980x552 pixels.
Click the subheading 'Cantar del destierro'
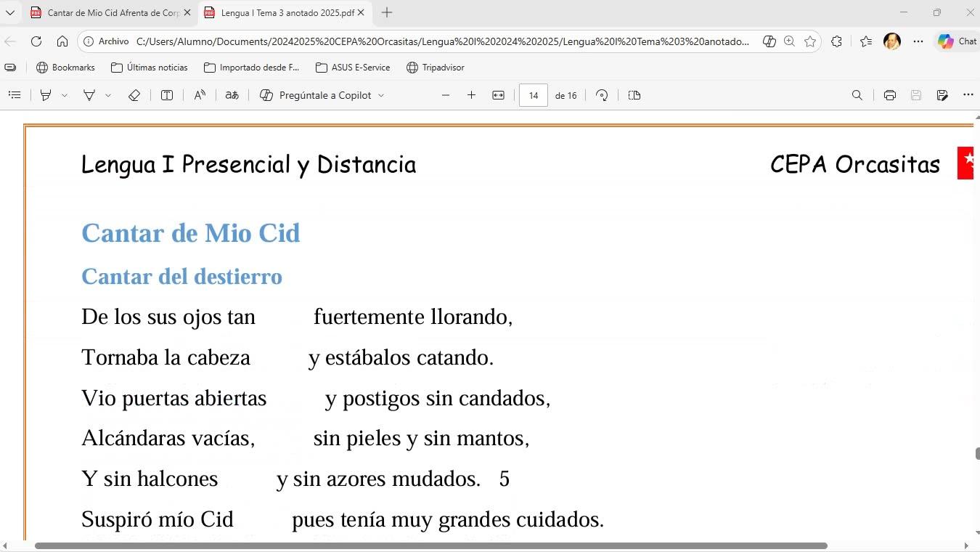[181, 277]
